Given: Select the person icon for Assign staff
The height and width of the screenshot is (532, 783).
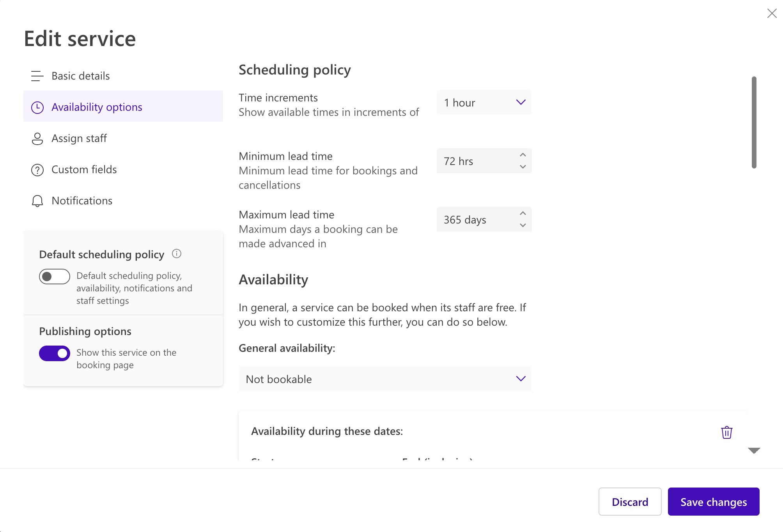Looking at the screenshot, I should click(37, 138).
